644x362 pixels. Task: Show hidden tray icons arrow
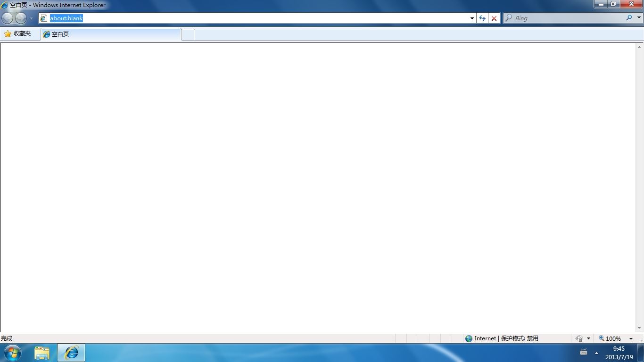coord(596,353)
